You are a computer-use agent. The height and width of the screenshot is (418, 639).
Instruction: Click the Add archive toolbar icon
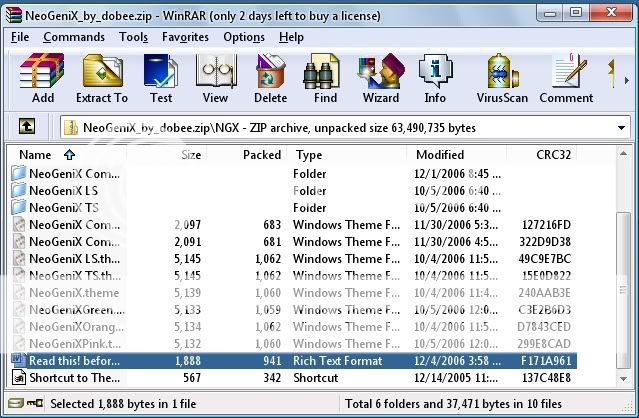pyautogui.click(x=43, y=78)
